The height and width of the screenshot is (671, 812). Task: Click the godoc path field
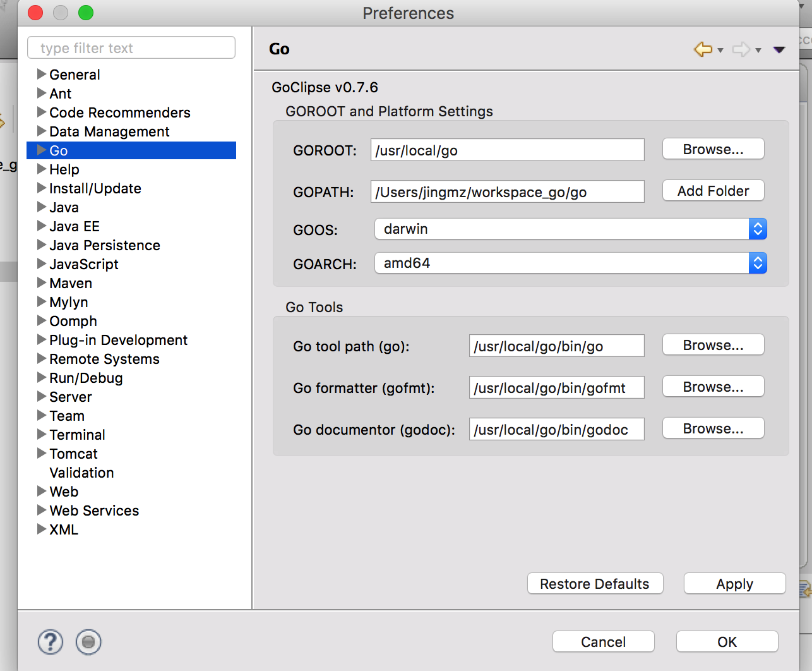(557, 429)
